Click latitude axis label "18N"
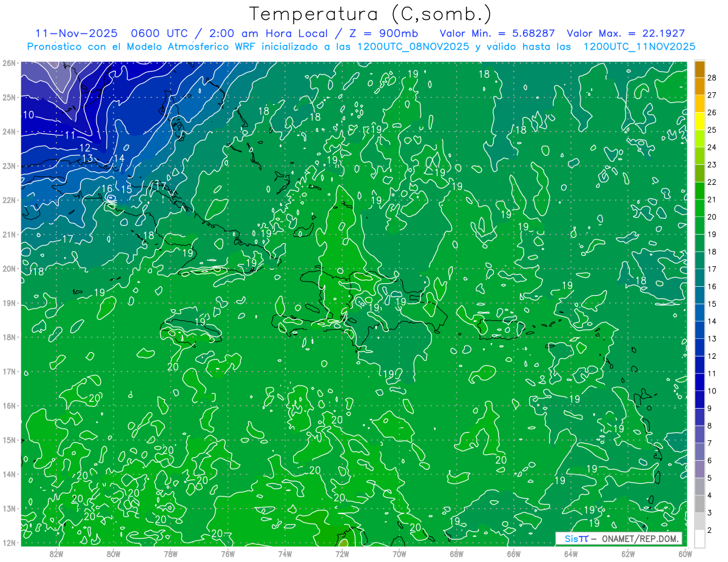This screenshot has width=728, height=562. [x=9, y=336]
